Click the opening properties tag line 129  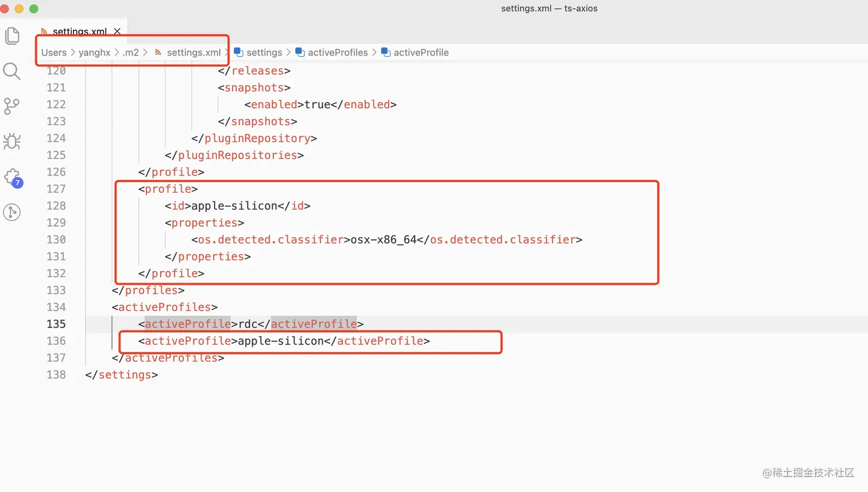click(x=204, y=223)
